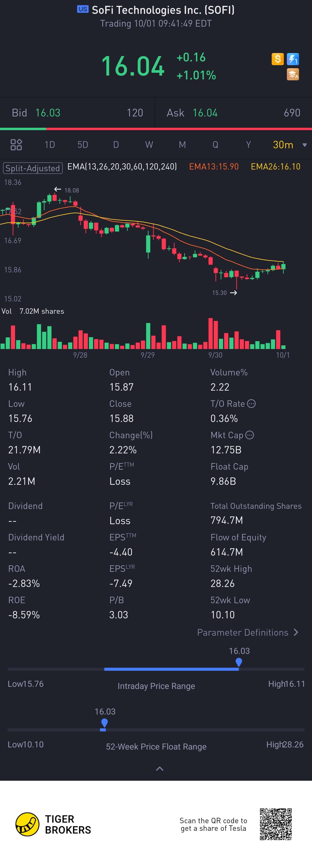Select the Q quarterly chart tab
The width and height of the screenshot is (312, 868).
point(215,145)
